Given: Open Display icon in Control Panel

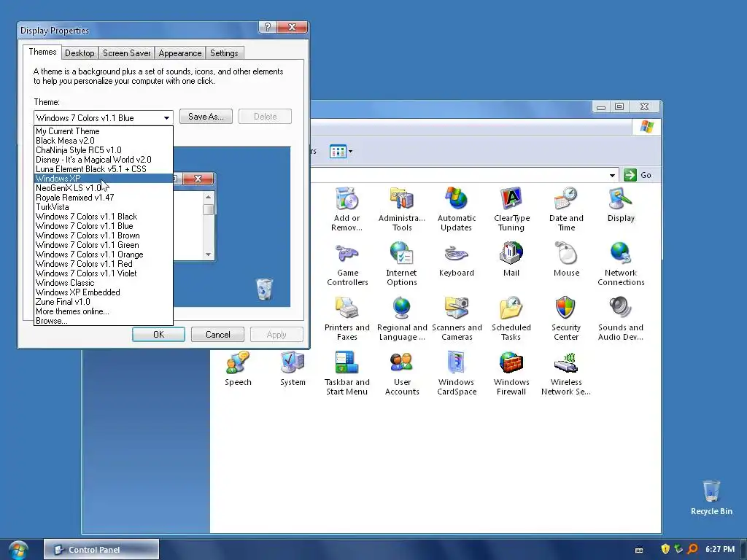Looking at the screenshot, I should click(x=621, y=205).
